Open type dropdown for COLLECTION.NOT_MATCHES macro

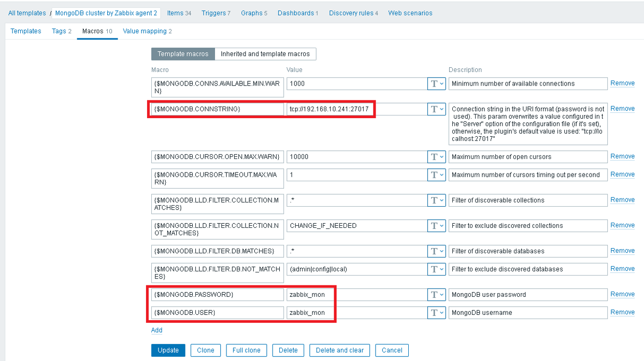436,225
